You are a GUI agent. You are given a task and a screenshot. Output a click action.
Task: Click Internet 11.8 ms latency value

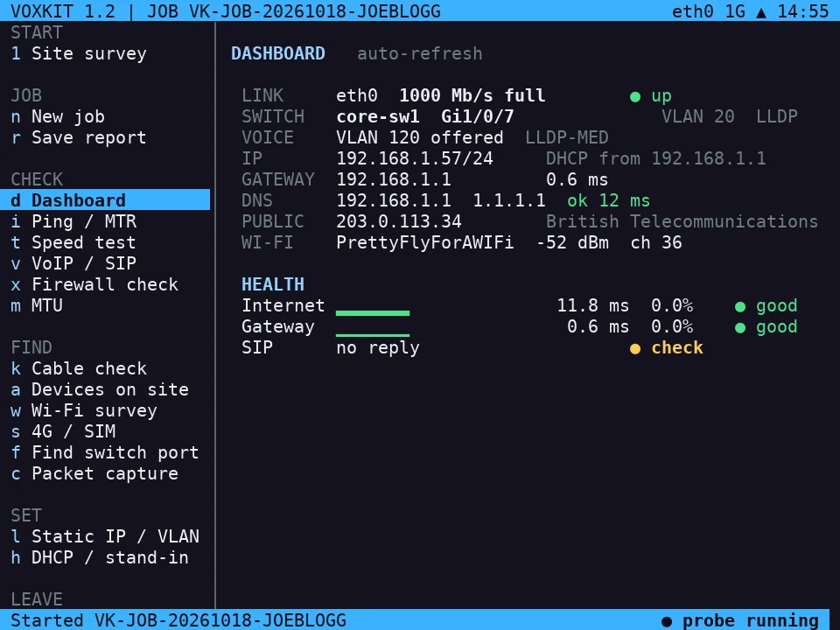pyautogui.click(x=593, y=305)
